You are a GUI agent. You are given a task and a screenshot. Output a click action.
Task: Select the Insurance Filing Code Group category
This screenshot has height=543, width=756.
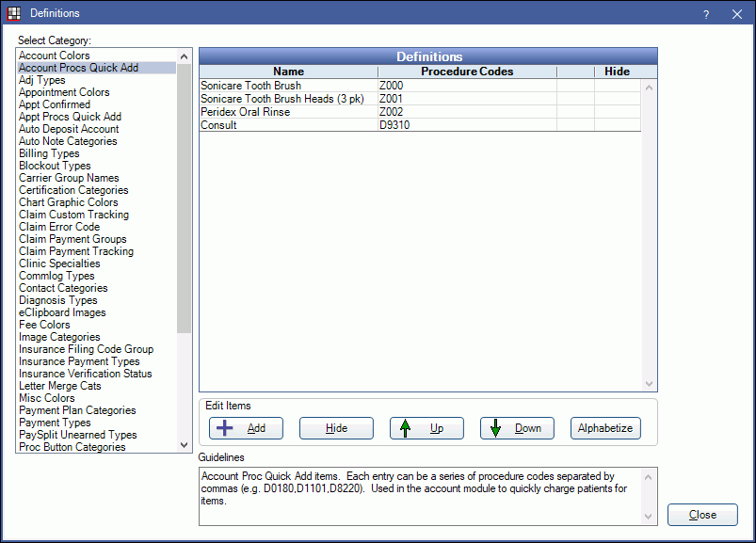96,349
